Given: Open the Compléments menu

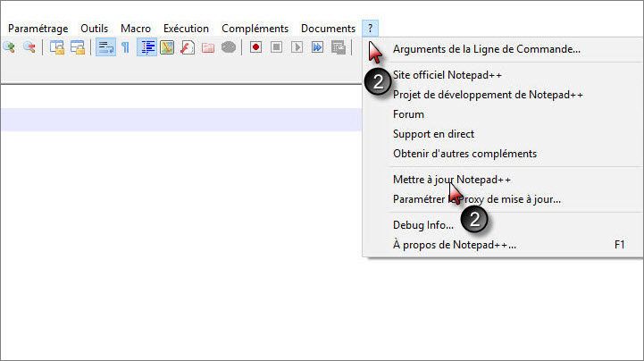Looking at the screenshot, I should pos(255,29).
